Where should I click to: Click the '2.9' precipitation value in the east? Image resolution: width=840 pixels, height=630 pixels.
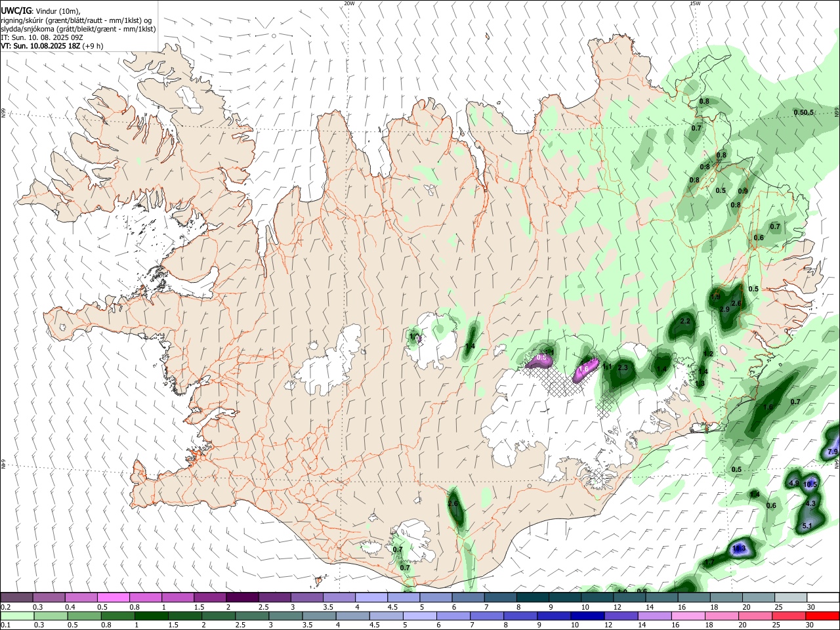(724, 309)
